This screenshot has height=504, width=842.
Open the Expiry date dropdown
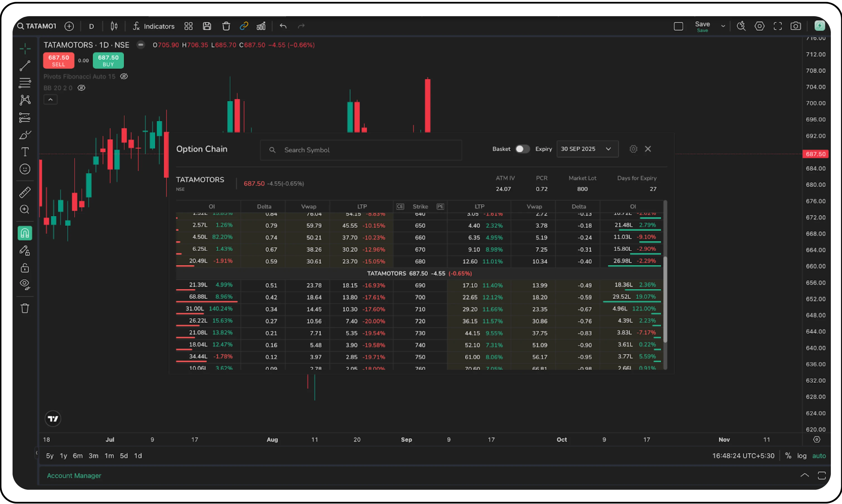click(587, 149)
